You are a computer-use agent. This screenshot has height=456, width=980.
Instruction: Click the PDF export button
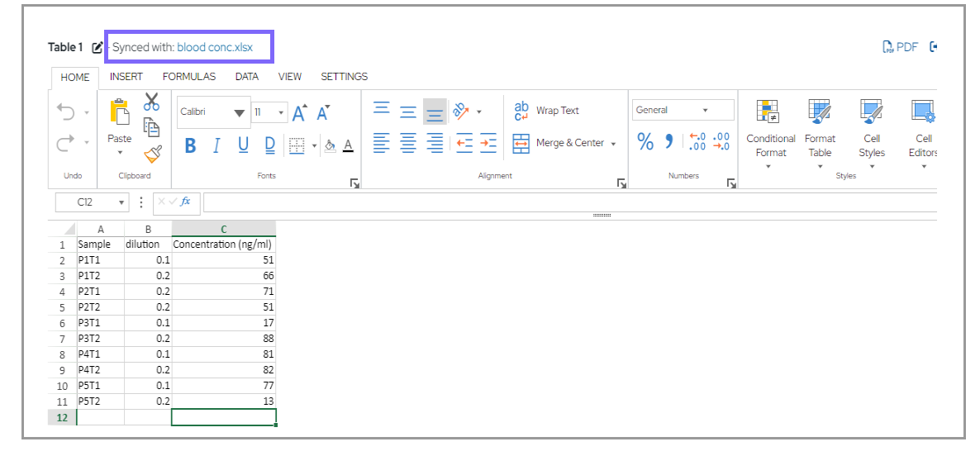tap(900, 47)
